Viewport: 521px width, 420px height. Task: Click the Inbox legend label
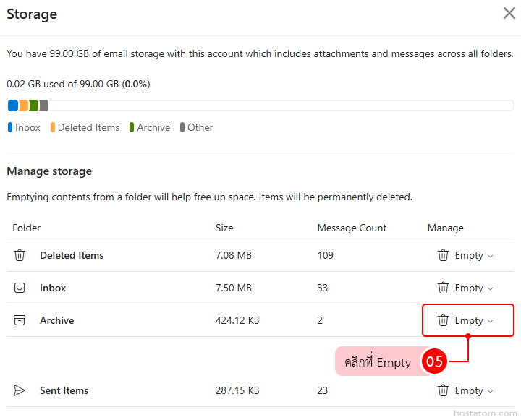click(27, 127)
